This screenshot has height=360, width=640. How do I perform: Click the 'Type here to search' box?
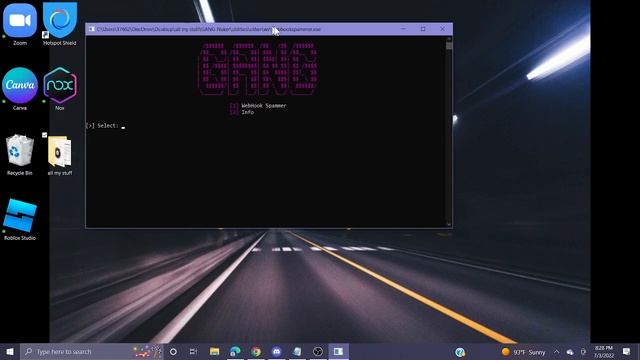91,351
